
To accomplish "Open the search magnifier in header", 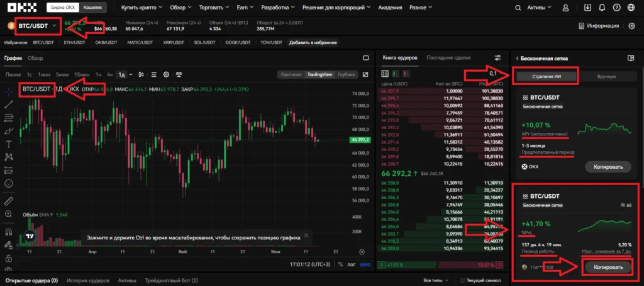I will tap(519, 8).
